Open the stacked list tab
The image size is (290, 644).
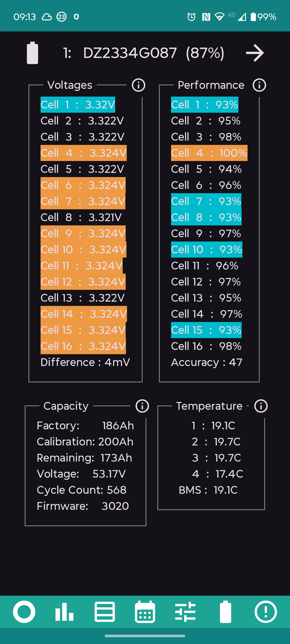[x=105, y=612]
